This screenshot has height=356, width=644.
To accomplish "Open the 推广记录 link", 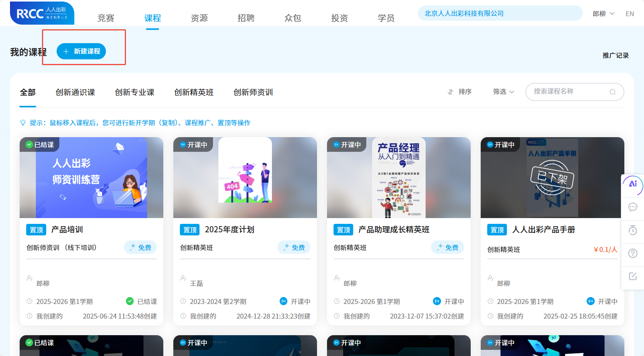I will click(615, 55).
